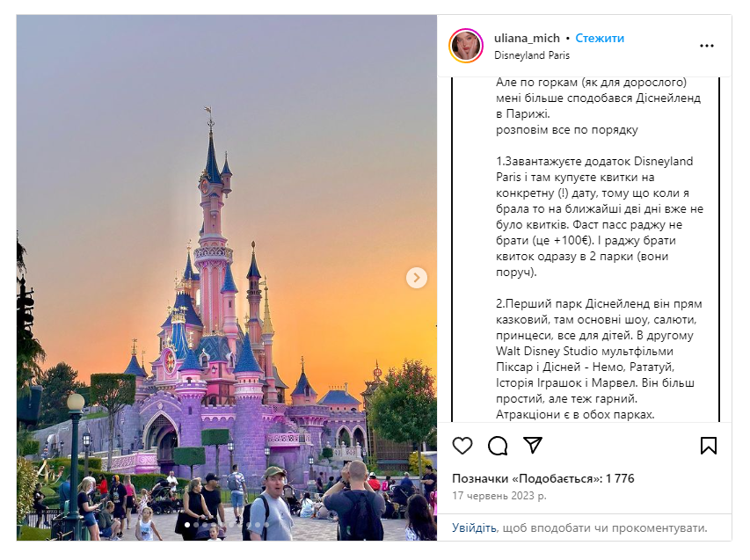Open comments via the speech bubble icon
The height and width of the screenshot is (560, 750).
point(498,446)
